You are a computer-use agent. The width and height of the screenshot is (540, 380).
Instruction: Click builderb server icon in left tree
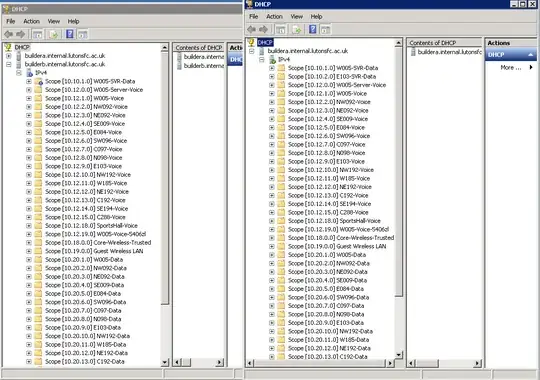coord(19,64)
